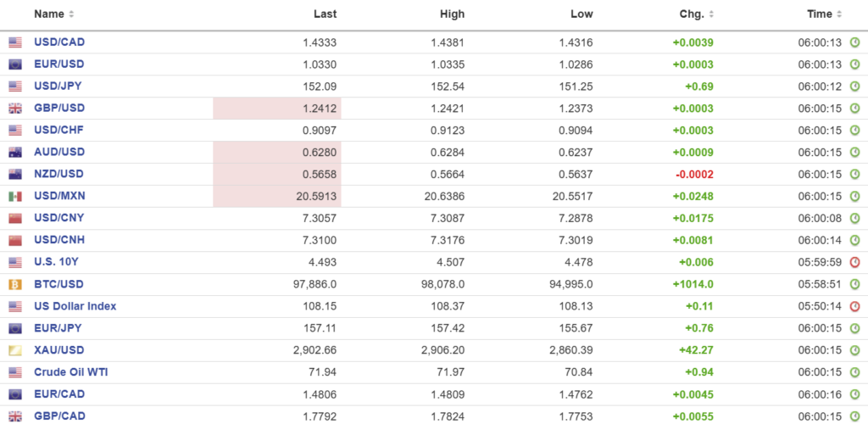Screen dimensions: 868x424
Task: Click the green clock icon in USD/CAD row
Action: pos(854,42)
